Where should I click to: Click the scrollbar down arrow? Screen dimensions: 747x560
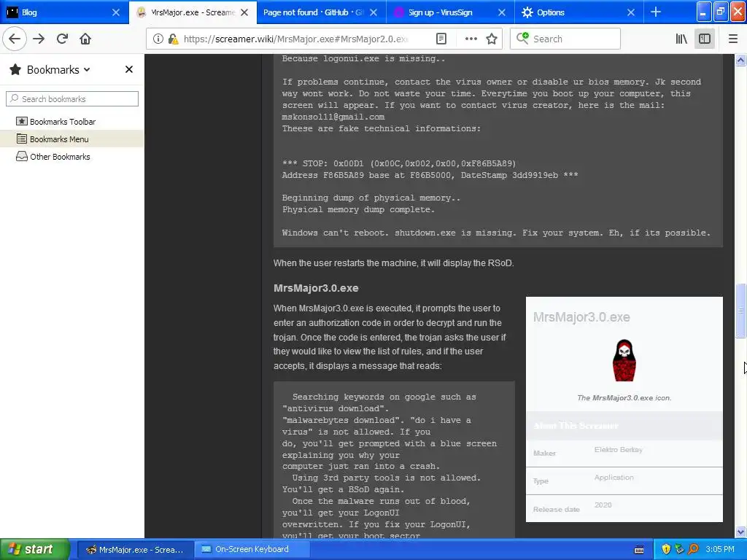pyautogui.click(x=741, y=532)
